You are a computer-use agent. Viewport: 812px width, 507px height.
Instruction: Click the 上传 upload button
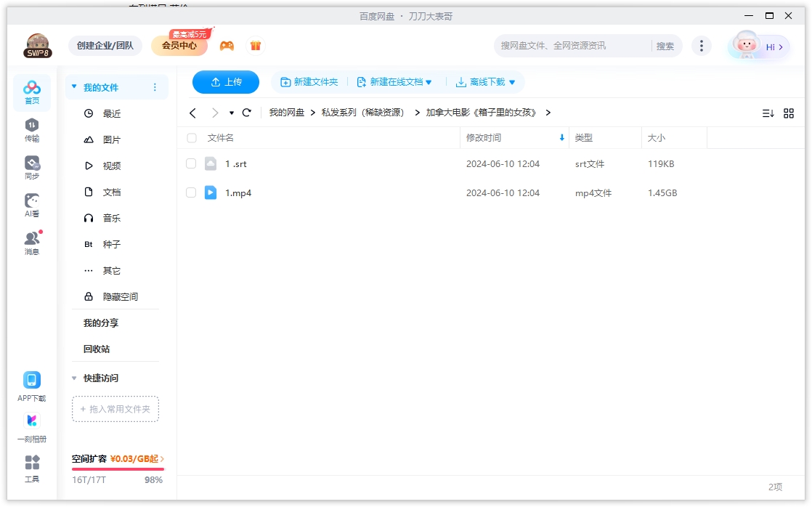[x=225, y=82]
